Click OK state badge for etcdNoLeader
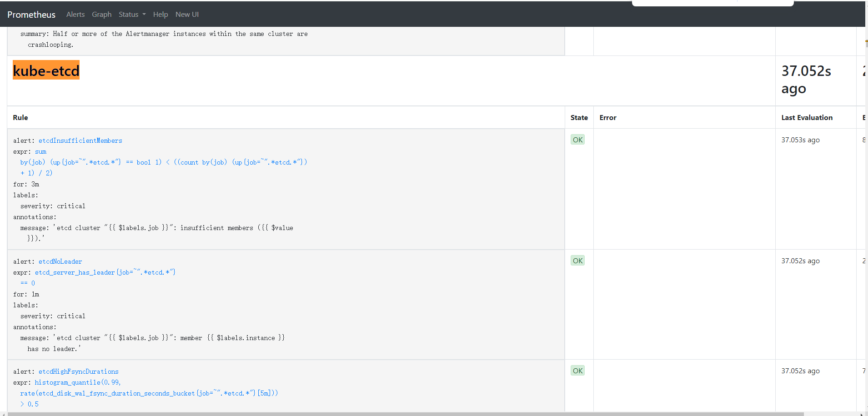The image size is (868, 416). pyautogui.click(x=577, y=261)
